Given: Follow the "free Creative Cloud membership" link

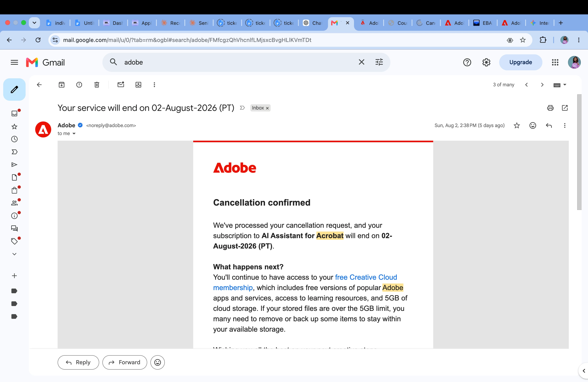Looking at the screenshot, I should tap(305, 282).
